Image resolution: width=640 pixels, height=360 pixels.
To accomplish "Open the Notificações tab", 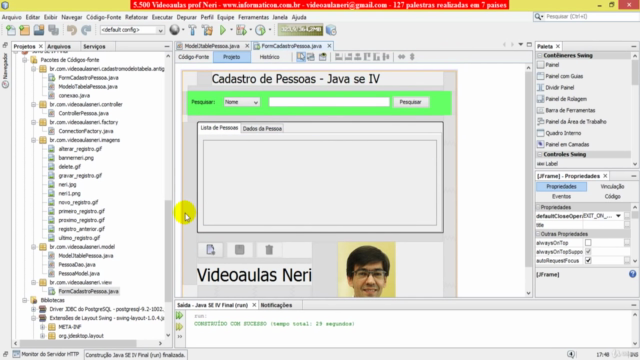I will 276,305.
